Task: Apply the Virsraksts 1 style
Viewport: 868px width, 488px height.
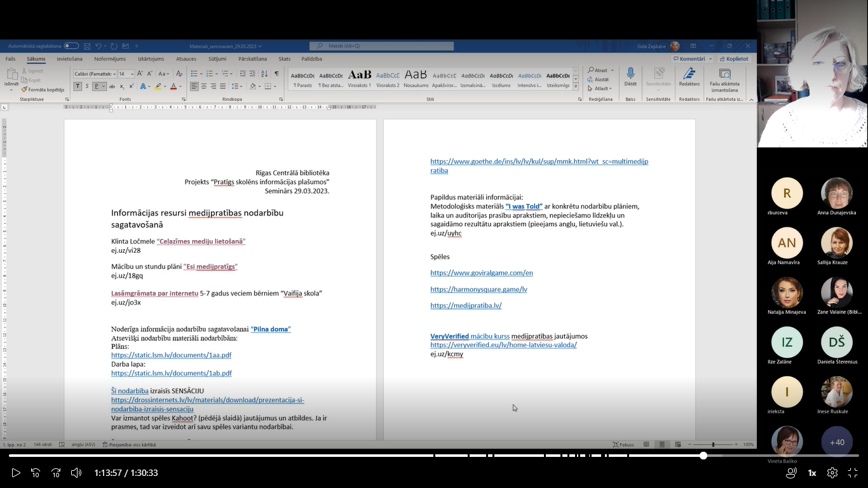Action: 360,79
